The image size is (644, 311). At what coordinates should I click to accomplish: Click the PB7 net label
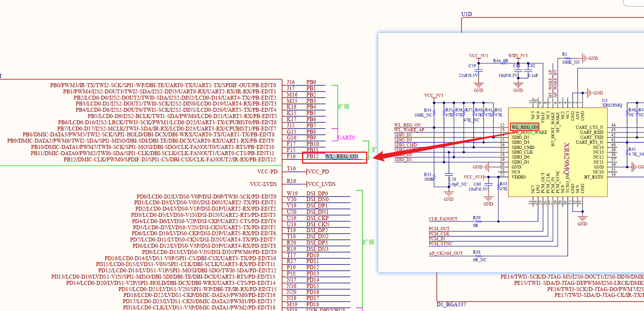311,125
